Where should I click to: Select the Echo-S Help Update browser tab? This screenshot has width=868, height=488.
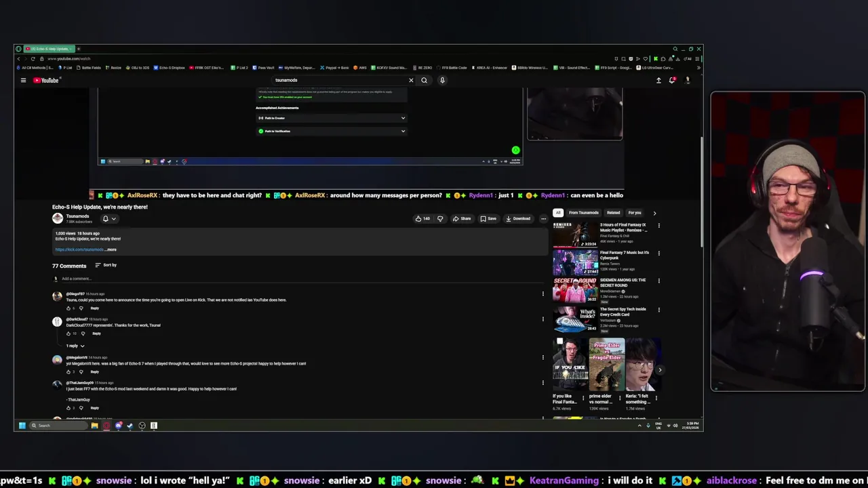point(48,49)
